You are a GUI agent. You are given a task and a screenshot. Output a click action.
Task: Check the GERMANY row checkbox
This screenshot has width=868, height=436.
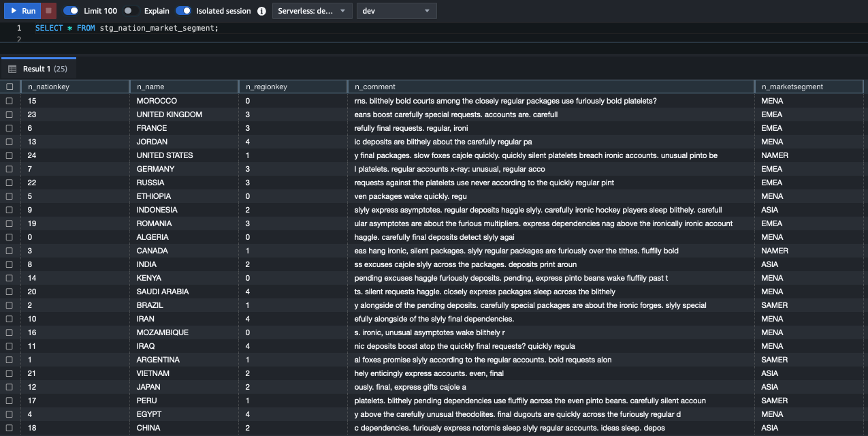10,169
